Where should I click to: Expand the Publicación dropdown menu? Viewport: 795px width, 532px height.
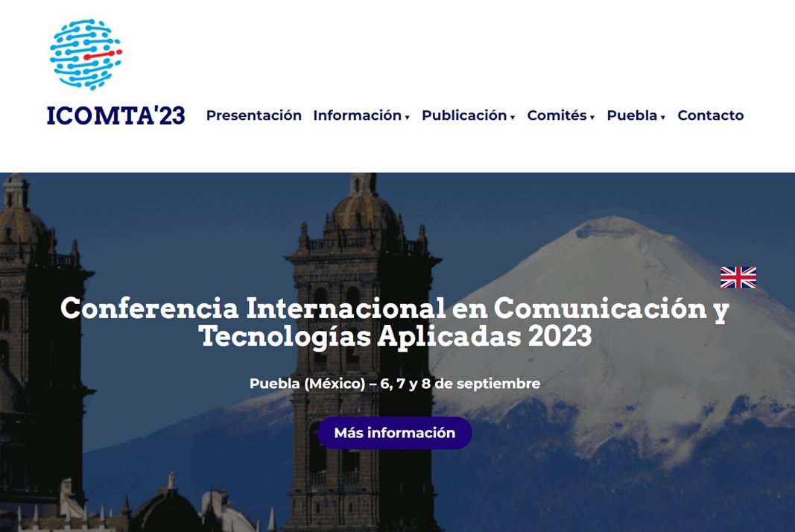(x=468, y=115)
